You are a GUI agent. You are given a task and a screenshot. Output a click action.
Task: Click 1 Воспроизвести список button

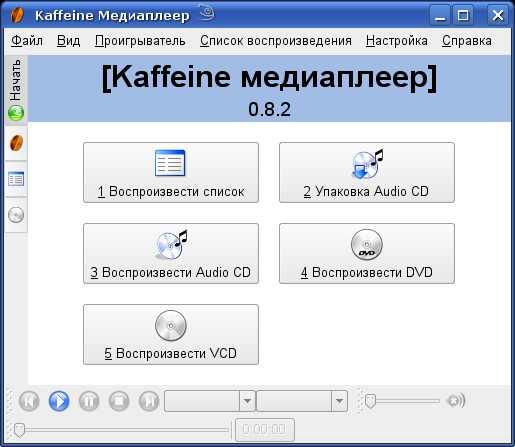(171, 172)
